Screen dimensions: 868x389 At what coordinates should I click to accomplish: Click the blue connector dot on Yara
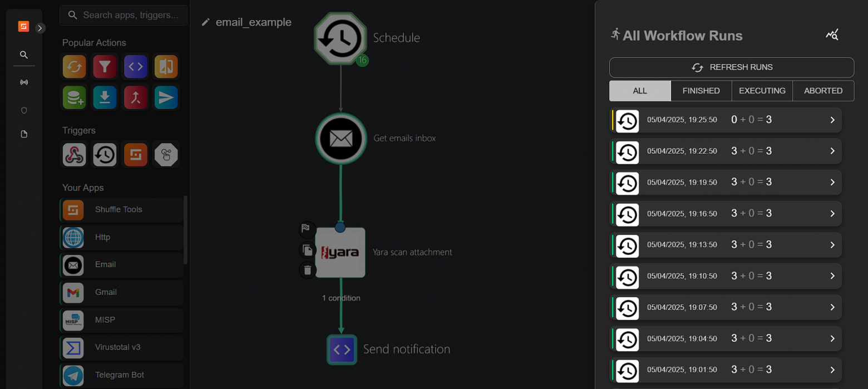(340, 227)
